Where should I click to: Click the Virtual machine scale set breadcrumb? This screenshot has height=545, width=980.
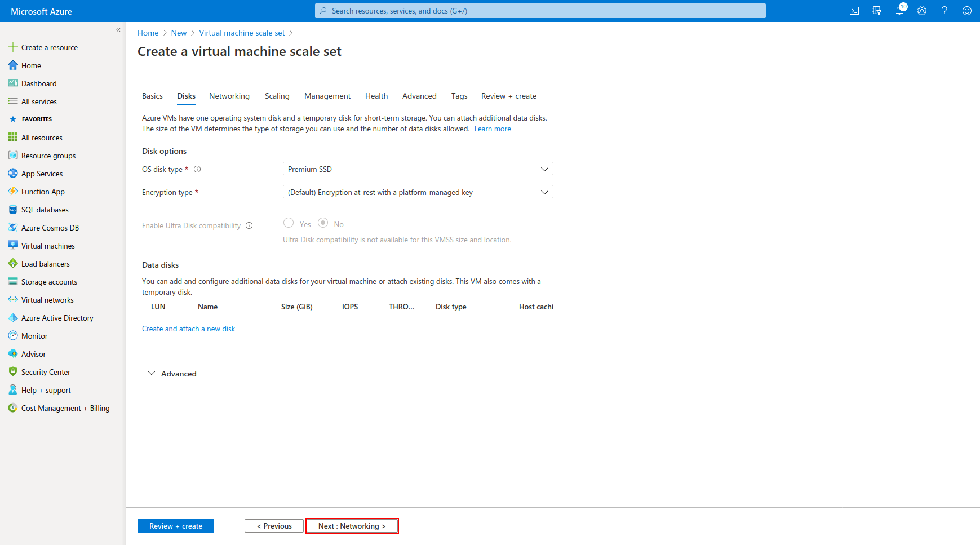242,33
